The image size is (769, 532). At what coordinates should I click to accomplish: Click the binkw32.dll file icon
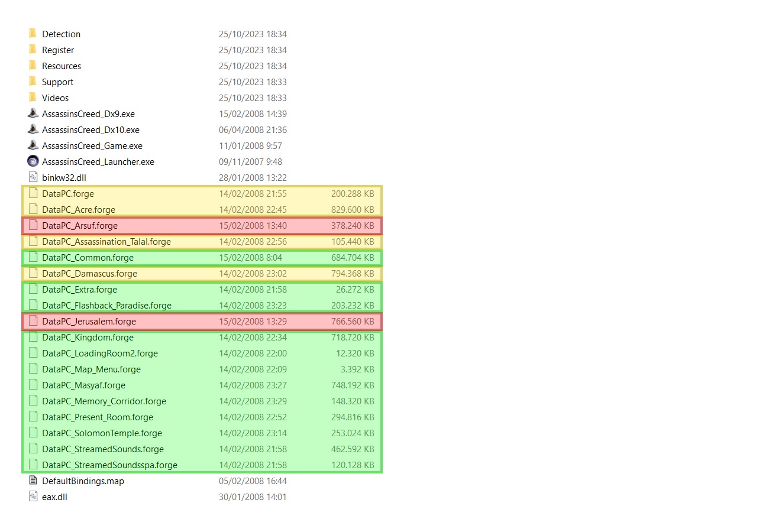pos(33,177)
